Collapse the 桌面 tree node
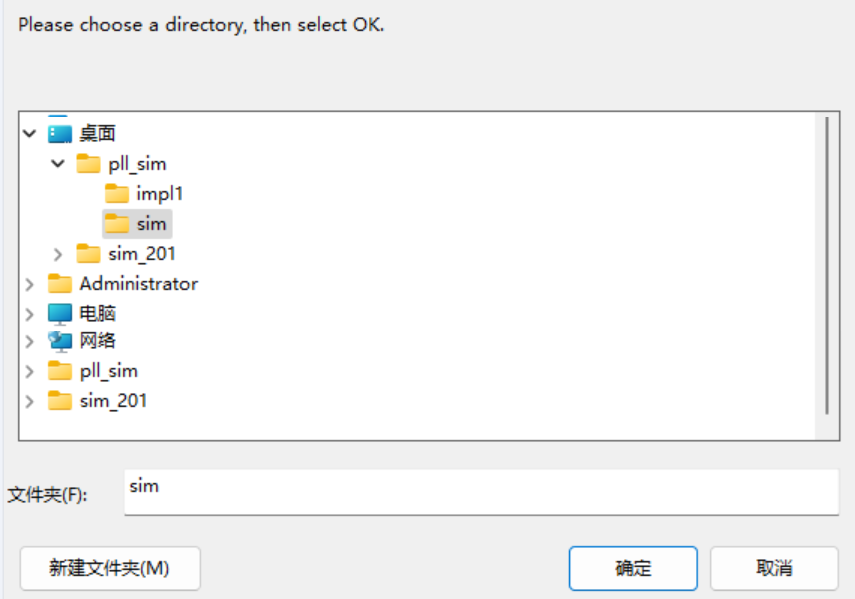The image size is (855, 599). [x=30, y=134]
